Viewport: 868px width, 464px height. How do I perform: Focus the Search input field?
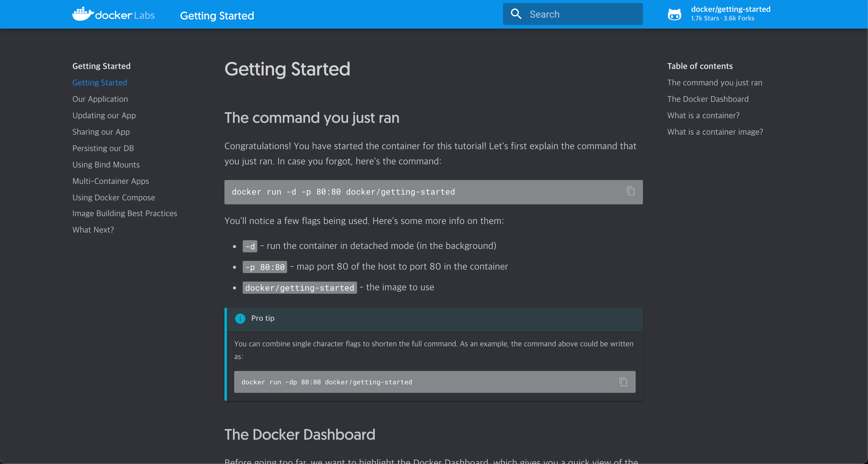(573, 14)
